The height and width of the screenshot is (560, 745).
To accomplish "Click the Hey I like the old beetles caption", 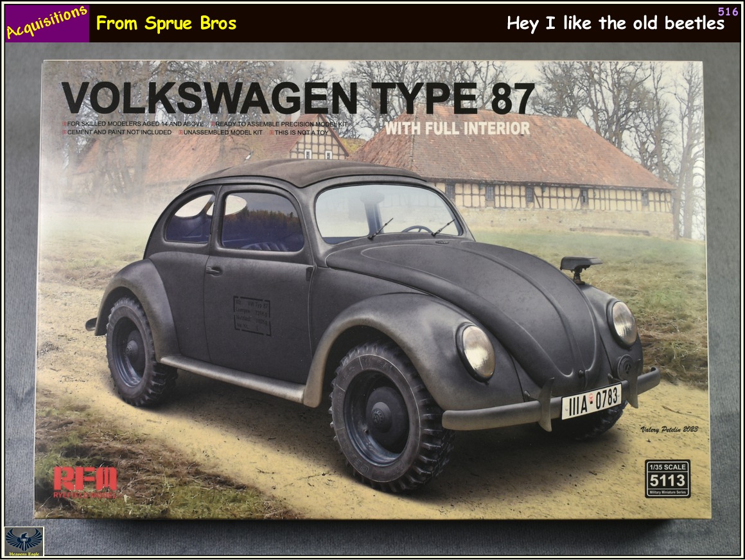I will tap(615, 24).
